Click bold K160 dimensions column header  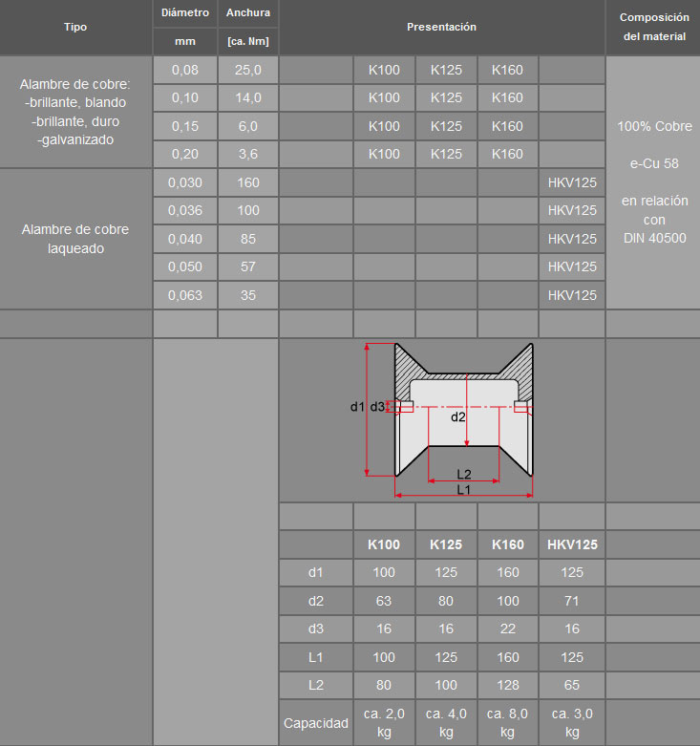pyautogui.click(x=507, y=544)
